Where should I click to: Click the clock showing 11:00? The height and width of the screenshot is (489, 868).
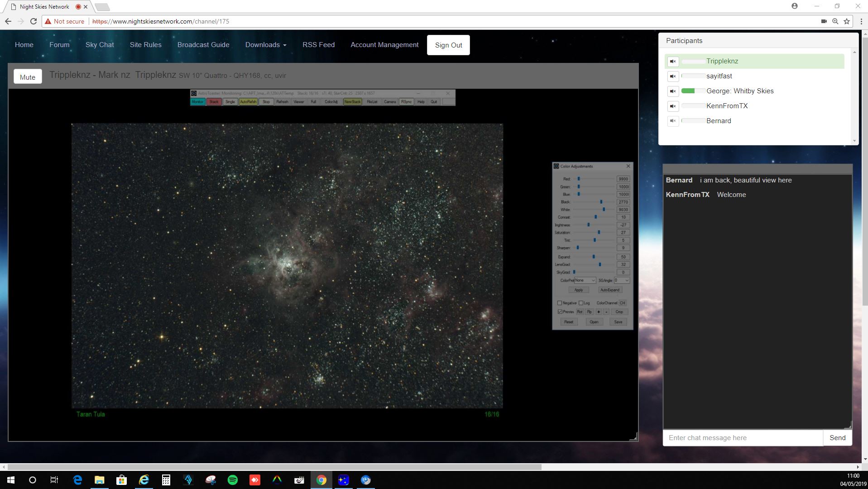pos(853,476)
